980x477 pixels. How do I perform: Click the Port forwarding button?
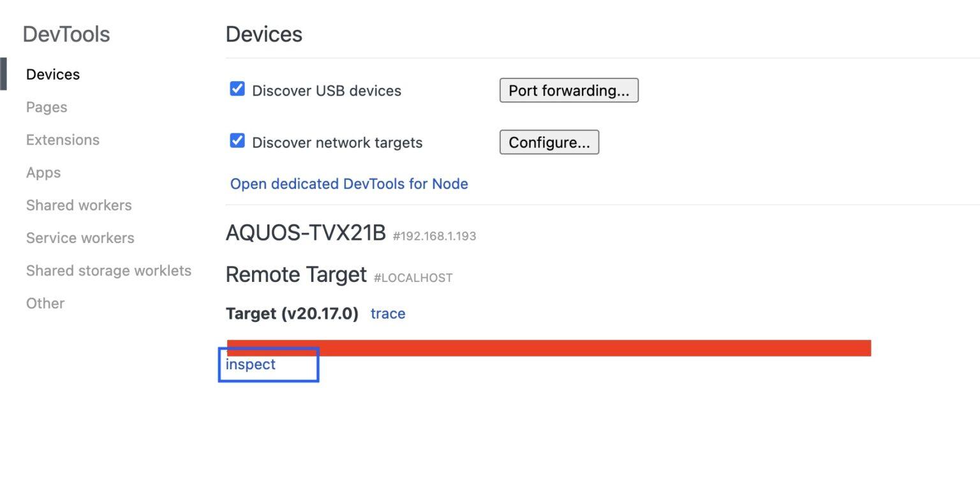568,91
